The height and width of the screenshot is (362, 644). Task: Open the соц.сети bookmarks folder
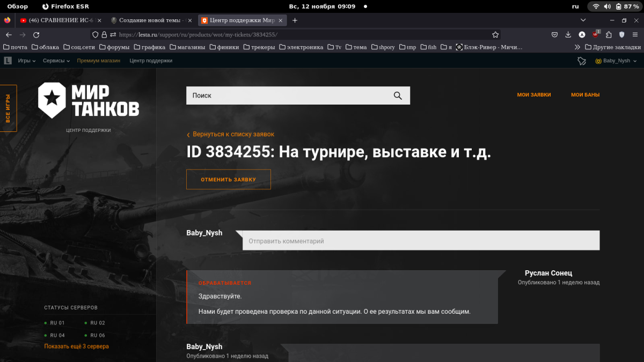coord(79,47)
